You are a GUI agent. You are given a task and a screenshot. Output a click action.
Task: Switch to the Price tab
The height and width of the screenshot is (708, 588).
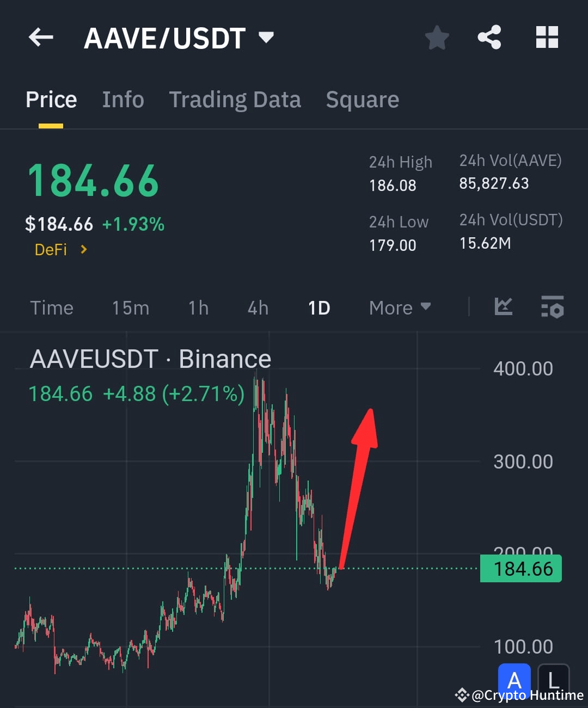coord(51,100)
